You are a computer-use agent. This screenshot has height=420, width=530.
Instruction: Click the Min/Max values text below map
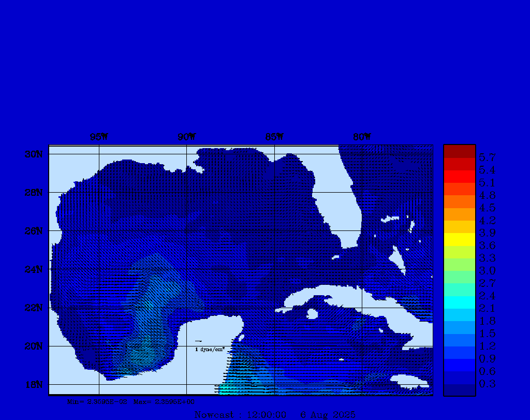[x=131, y=401]
